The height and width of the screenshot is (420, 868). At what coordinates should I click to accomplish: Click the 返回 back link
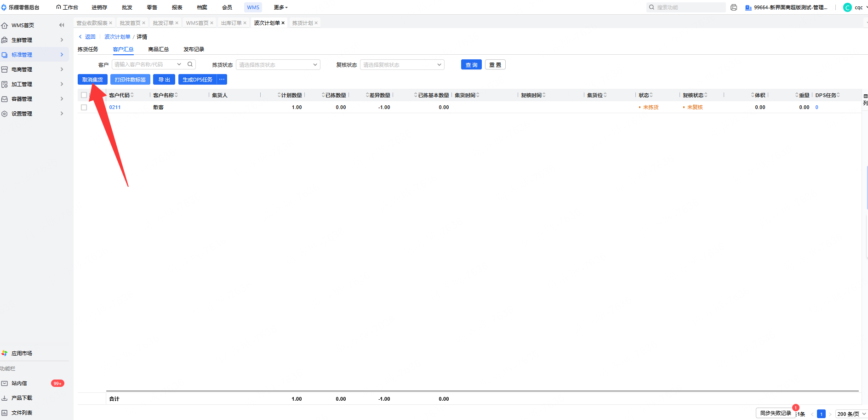coord(87,37)
